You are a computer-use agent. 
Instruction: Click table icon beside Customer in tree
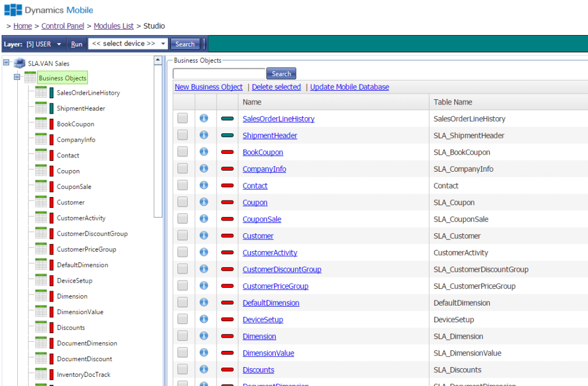(41, 202)
